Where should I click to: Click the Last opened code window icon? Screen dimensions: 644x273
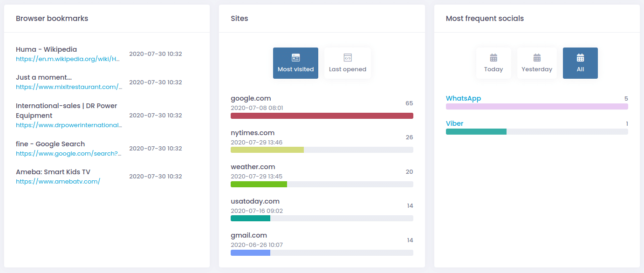point(348,58)
